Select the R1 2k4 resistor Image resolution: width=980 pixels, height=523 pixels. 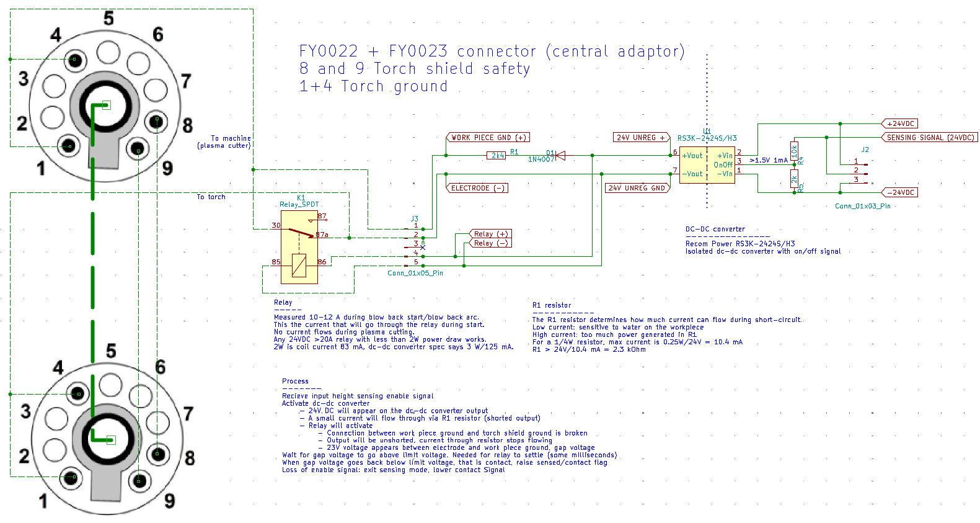497,156
